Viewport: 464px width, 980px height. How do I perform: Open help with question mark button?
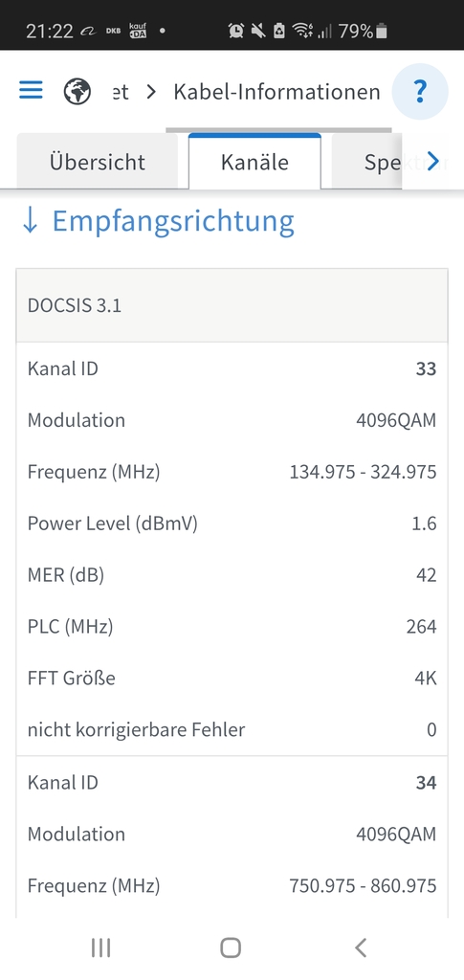420,92
